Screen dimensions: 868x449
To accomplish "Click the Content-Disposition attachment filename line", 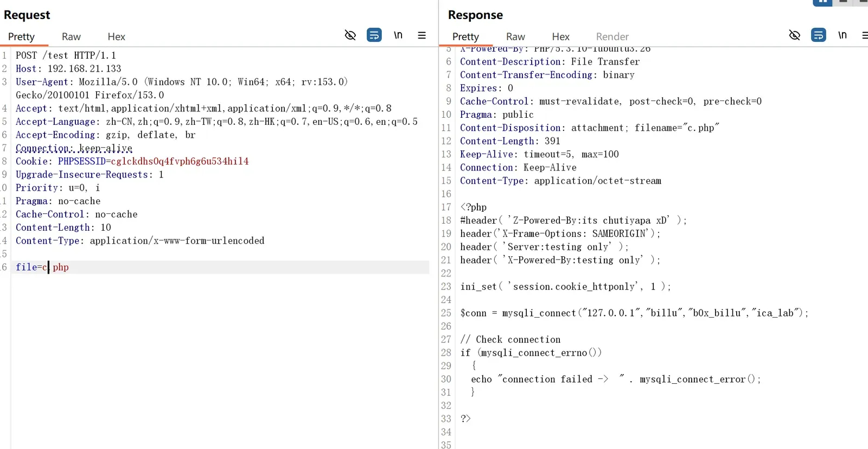I will point(589,128).
